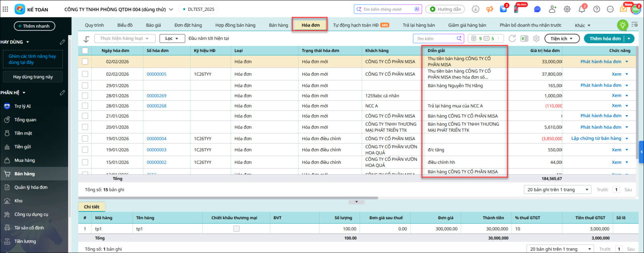Tick the select-all checkbox in header
Image resolution: width=644 pixels, height=253 pixels.
pos(85,51)
